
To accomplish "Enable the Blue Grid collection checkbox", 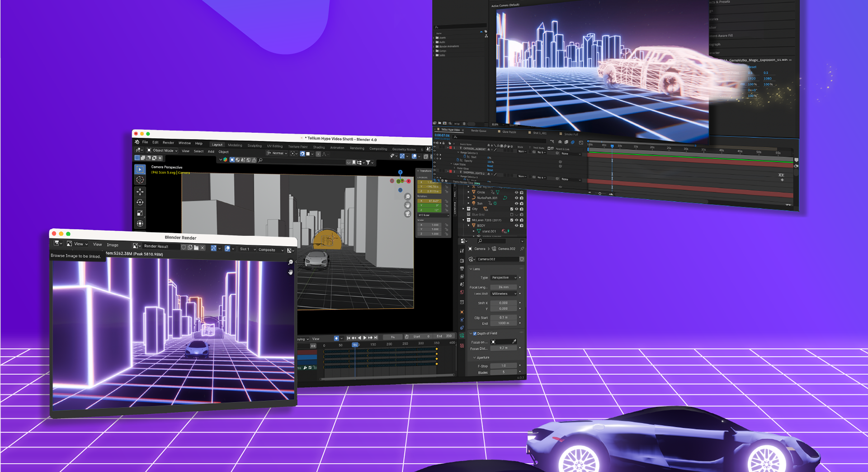I will 512,215.
